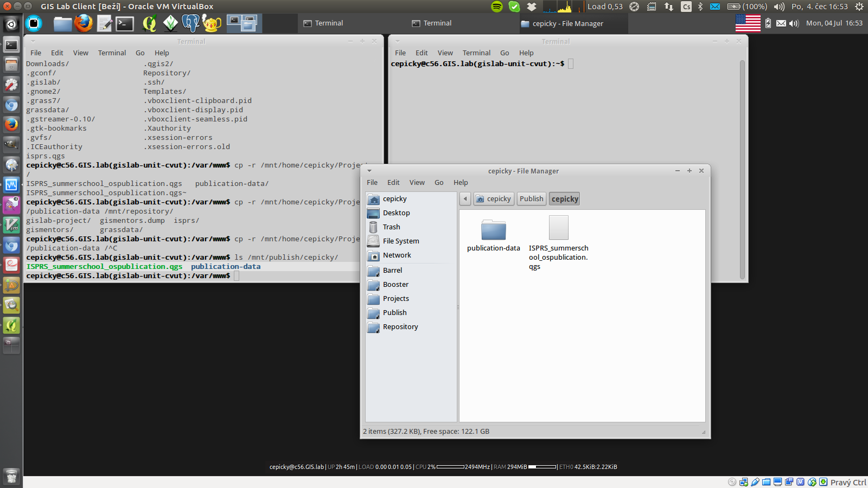
Task: Click the mail envelope in guest panel
Action: tap(781, 23)
